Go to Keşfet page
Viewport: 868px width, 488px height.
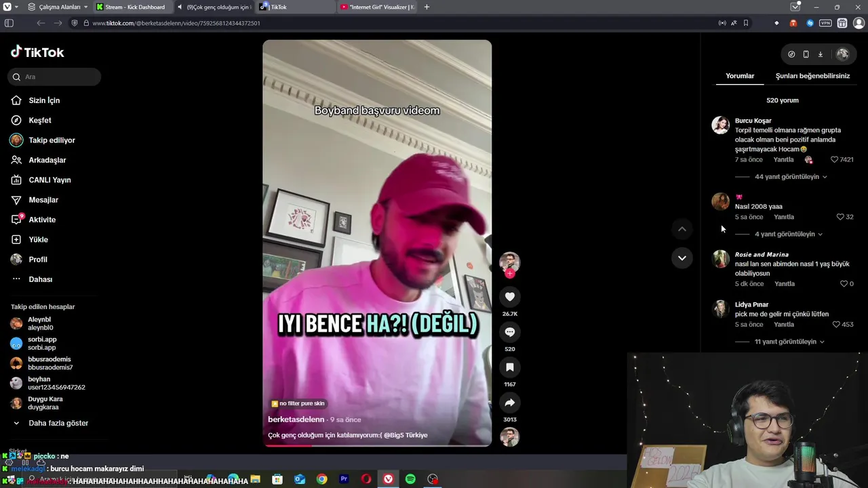coord(39,120)
